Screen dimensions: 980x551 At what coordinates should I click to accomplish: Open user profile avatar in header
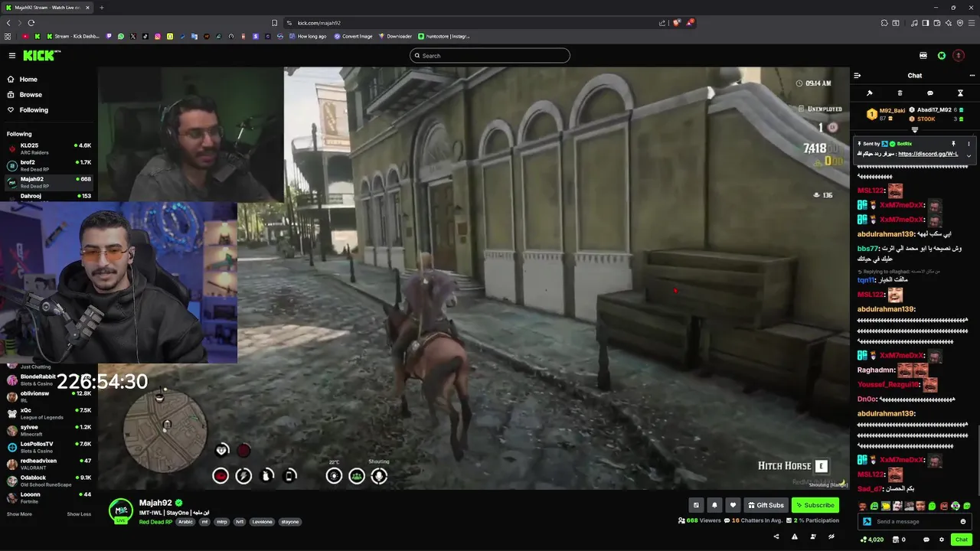959,55
